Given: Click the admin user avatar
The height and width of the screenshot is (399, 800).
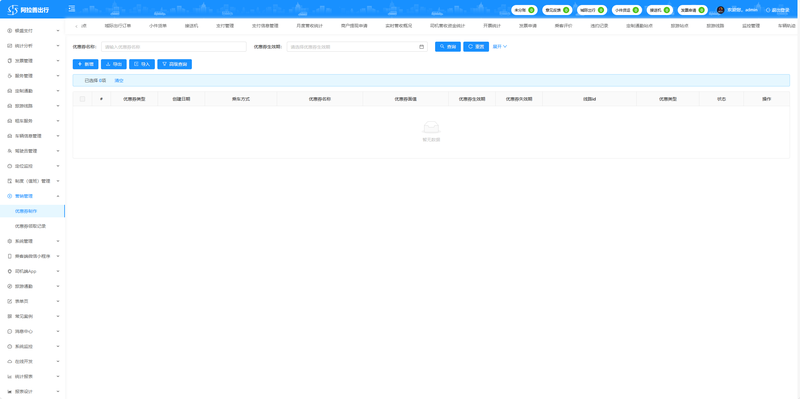Looking at the screenshot, I should [x=720, y=10].
